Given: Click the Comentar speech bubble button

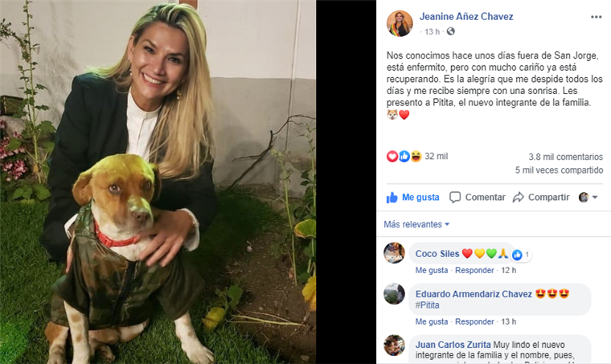Looking at the screenshot, I should pos(477,198).
